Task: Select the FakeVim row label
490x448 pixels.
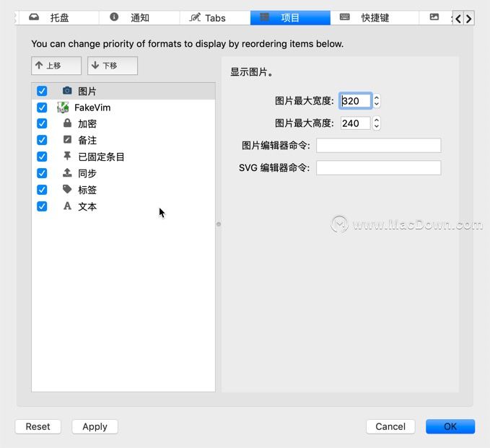Action: (x=92, y=107)
